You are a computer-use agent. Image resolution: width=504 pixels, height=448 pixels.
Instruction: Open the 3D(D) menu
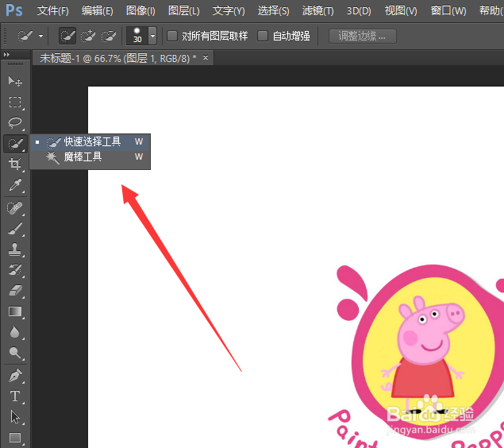point(359,11)
